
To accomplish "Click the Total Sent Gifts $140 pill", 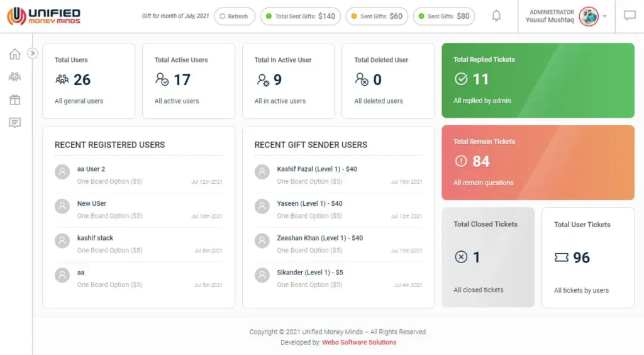I will 300,16.
